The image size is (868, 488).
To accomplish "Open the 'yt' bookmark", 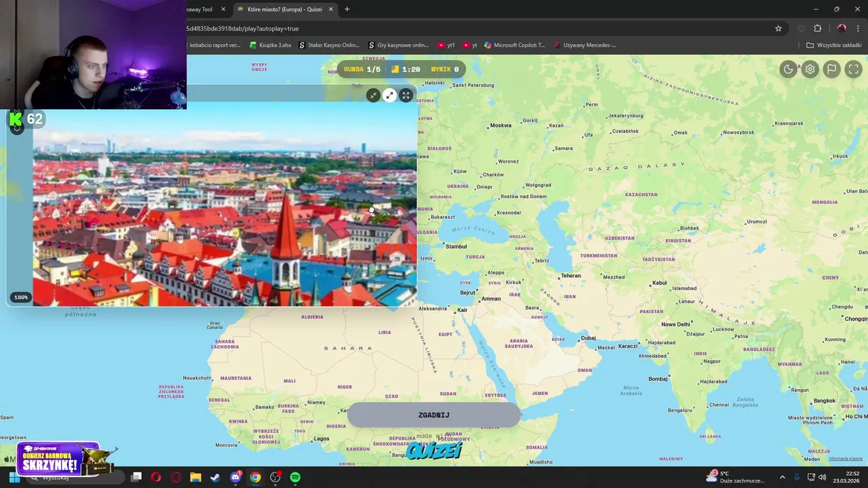I will tap(470, 45).
